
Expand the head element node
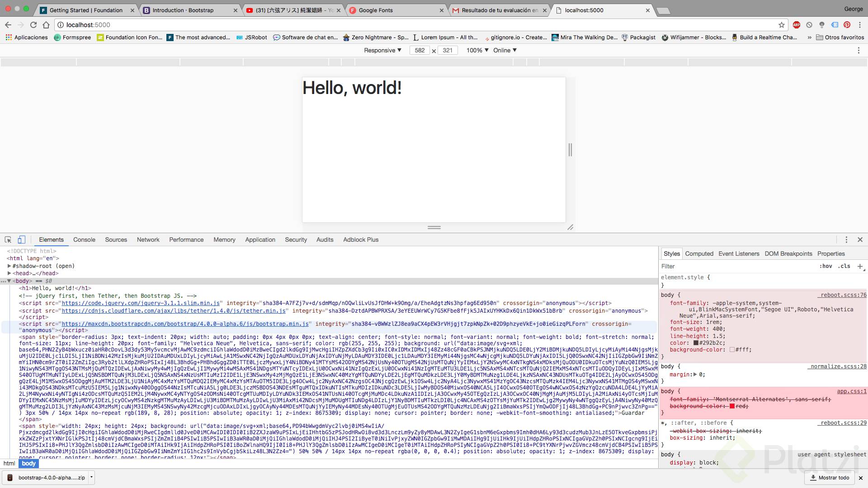click(x=9, y=273)
